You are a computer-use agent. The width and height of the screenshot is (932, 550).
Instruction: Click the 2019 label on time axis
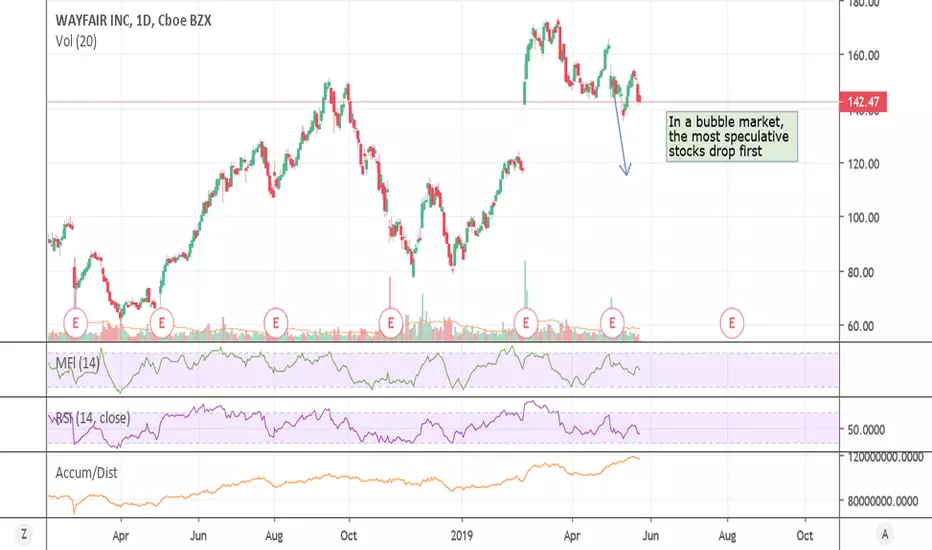[462, 536]
